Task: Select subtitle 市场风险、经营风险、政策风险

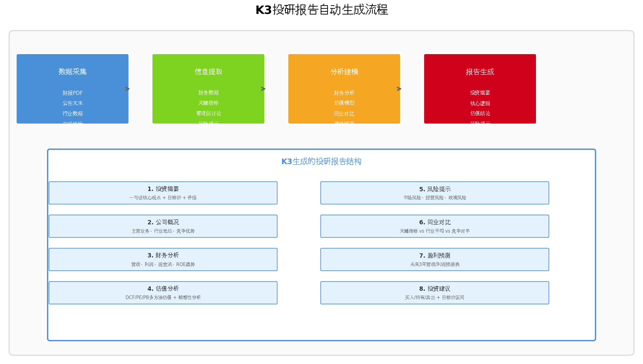Action: pos(435,198)
